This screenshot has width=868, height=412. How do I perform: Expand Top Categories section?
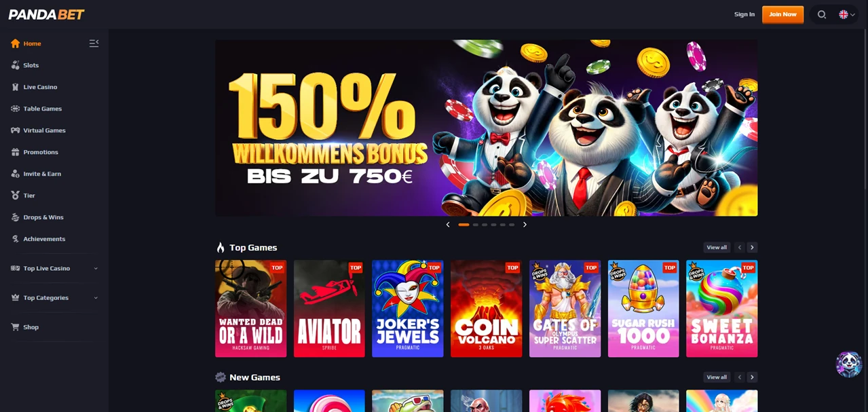click(54, 297)
